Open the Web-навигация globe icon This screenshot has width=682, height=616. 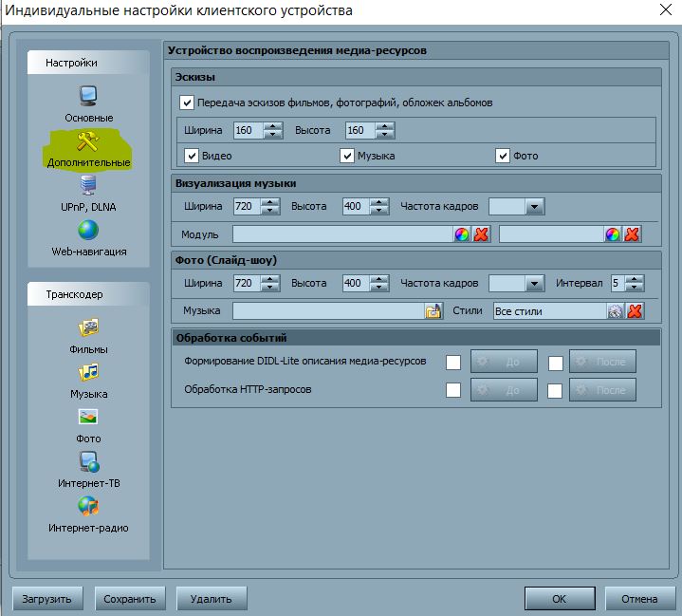click(x=89, y=231)
